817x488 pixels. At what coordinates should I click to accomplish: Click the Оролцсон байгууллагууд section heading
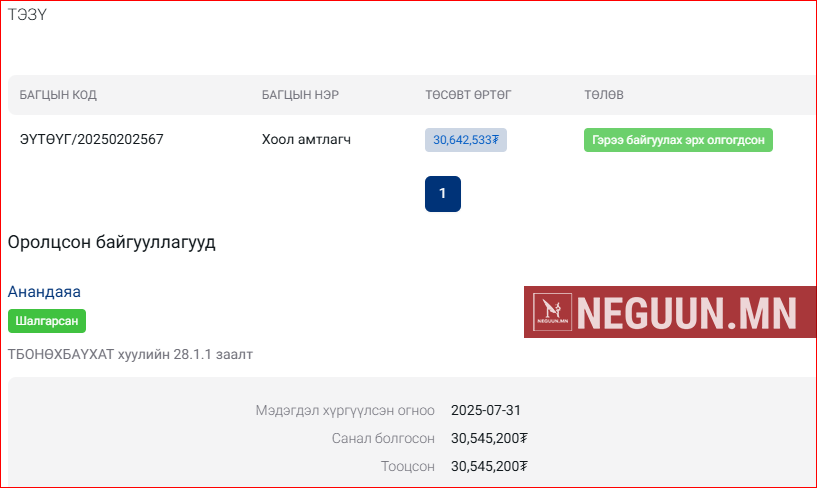click(111, 242)
